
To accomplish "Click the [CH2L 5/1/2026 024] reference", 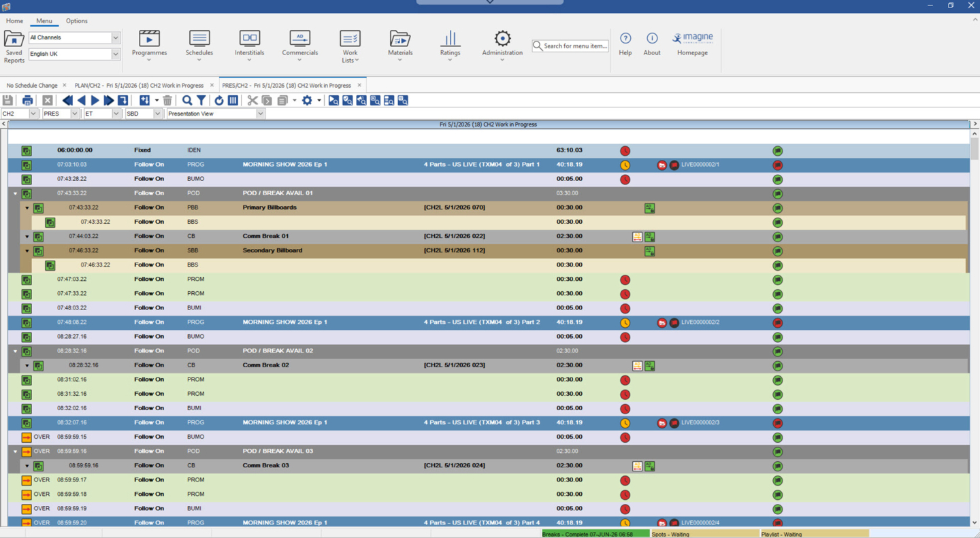I will (x=455, y=465).
